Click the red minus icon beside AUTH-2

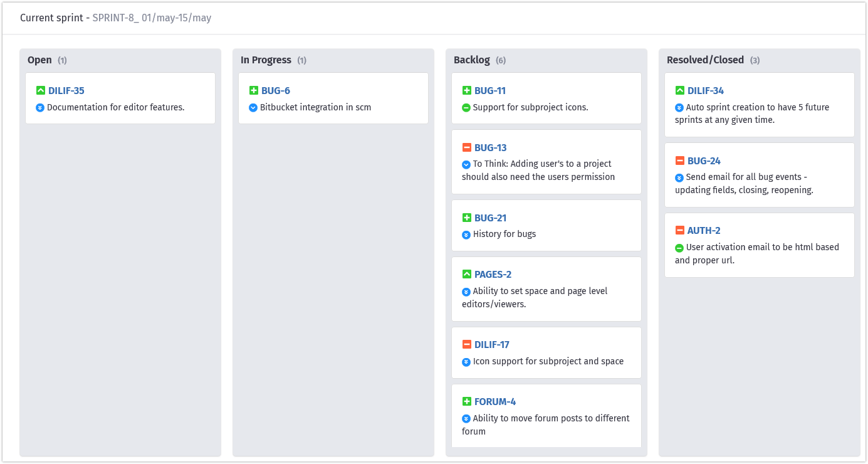[x=679, y=231]
